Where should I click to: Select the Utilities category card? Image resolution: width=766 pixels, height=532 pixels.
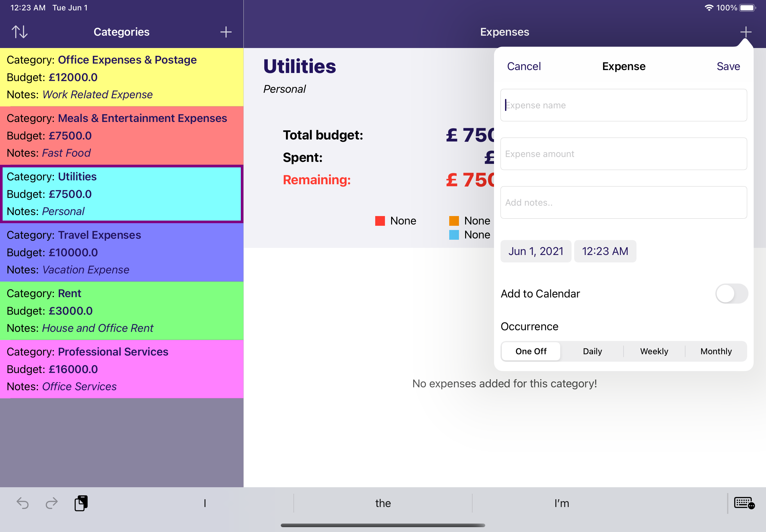coord(122,194)
